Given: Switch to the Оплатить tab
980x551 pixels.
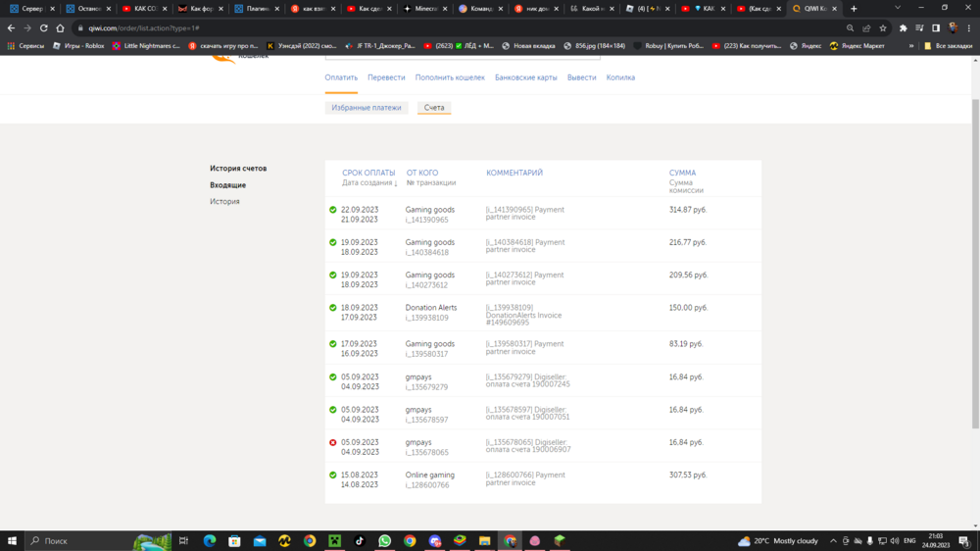Looking at the screenshot, I should pyautogui.click(x=341, y=77).
